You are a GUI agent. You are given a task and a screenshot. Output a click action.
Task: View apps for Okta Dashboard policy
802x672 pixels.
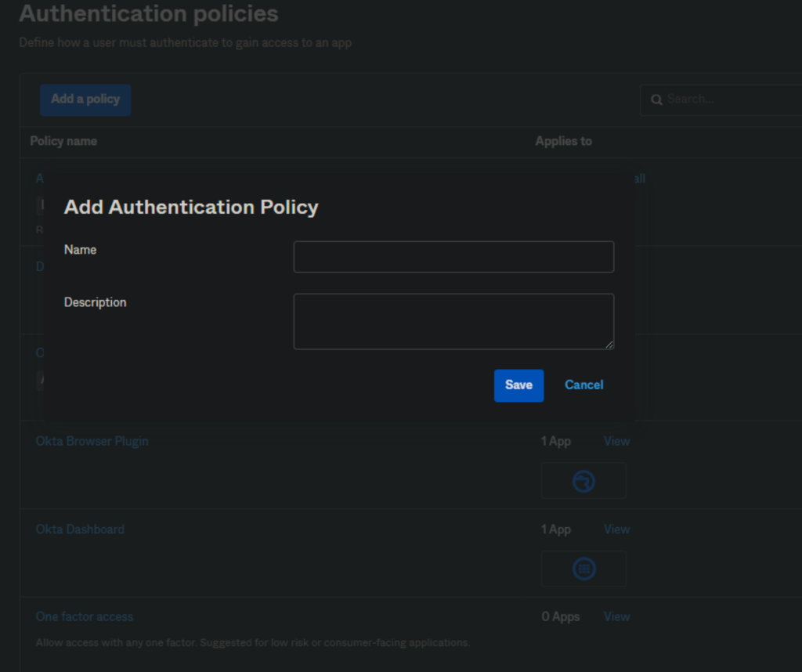616,529
